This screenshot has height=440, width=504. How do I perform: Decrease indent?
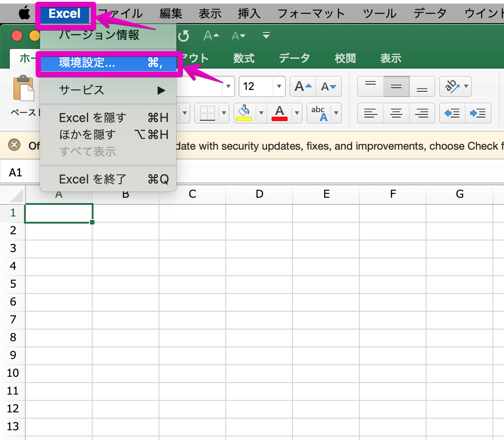pos(452,113)
